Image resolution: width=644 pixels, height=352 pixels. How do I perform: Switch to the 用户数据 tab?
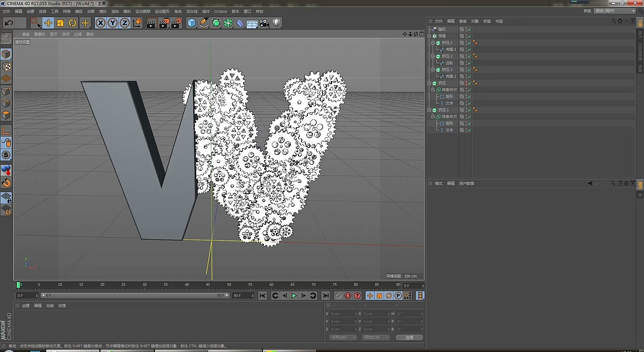pos(466,183)
